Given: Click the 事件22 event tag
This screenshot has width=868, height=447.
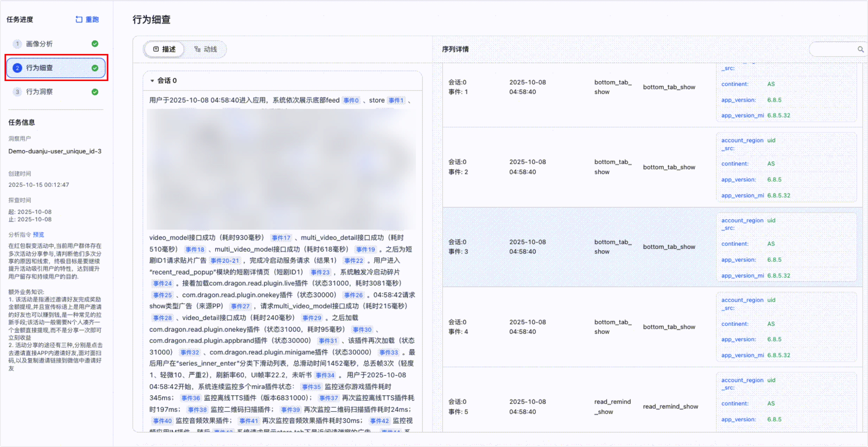Looking at the screenshot, I should 354,261.
